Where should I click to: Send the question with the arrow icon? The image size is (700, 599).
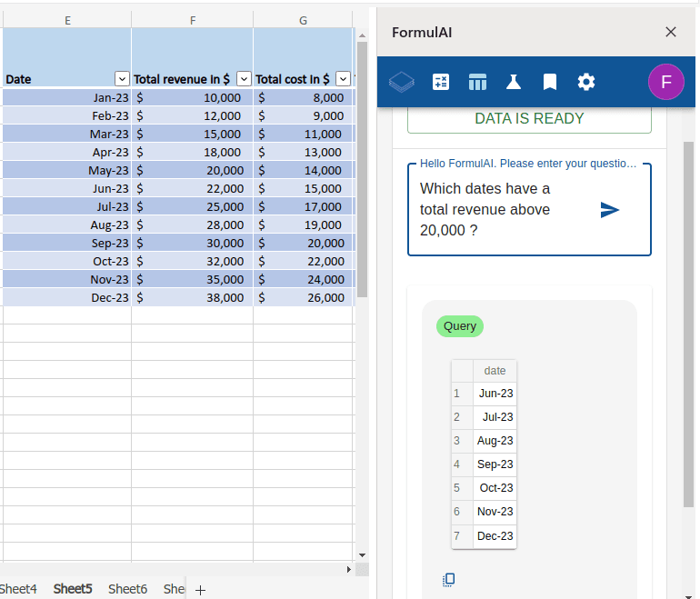click(x=610, y=210)
